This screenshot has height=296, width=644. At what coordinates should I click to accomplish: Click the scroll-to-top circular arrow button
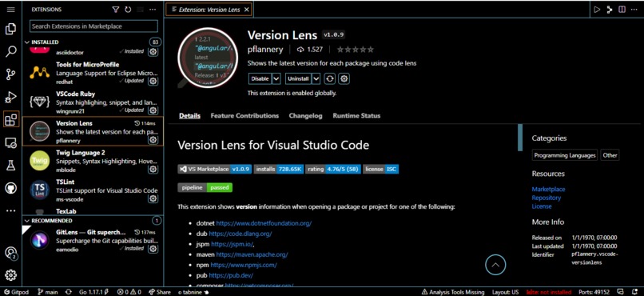(495, 265)
